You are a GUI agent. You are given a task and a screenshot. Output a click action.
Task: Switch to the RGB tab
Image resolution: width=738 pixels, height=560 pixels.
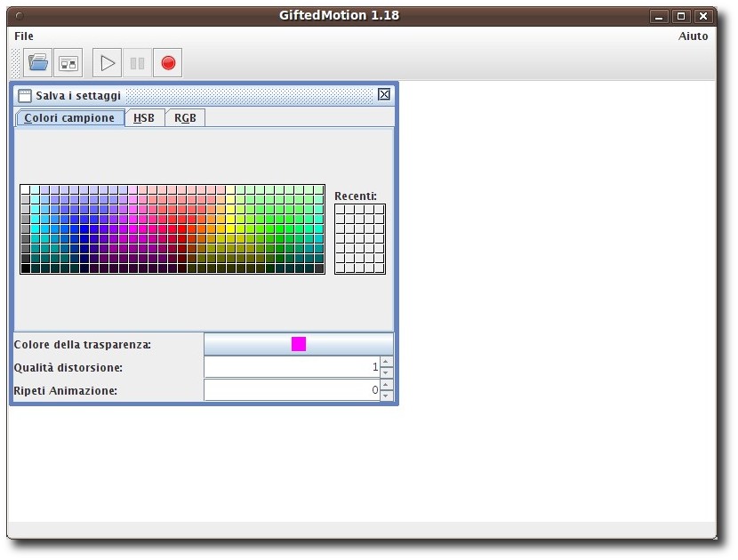pyautogui.click(x=185, y=117)
